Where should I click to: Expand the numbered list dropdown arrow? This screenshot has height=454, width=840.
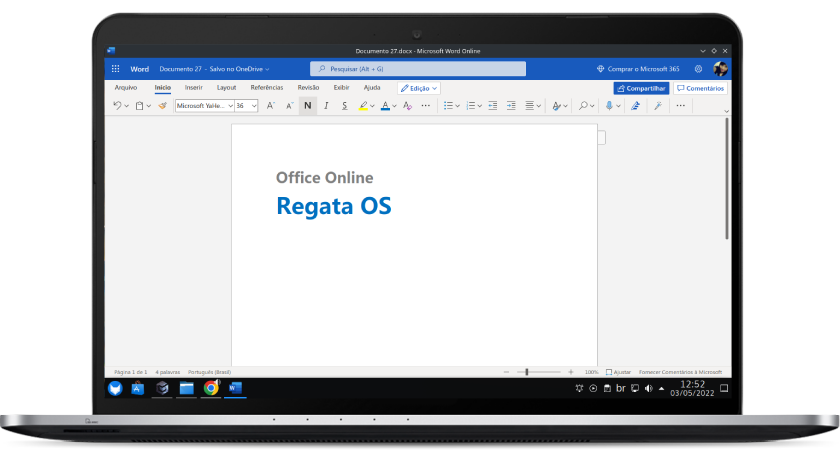pos(479,106)
